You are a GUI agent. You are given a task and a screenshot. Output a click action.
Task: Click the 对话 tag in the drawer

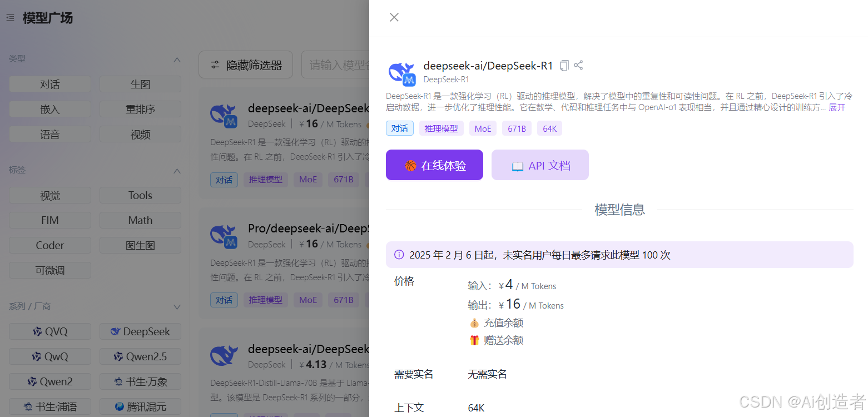tap(400, 128)
